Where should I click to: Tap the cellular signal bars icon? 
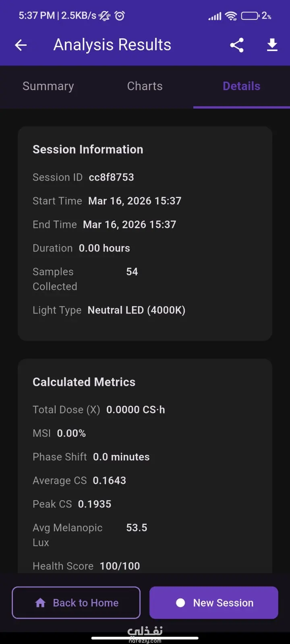[215, 17]
